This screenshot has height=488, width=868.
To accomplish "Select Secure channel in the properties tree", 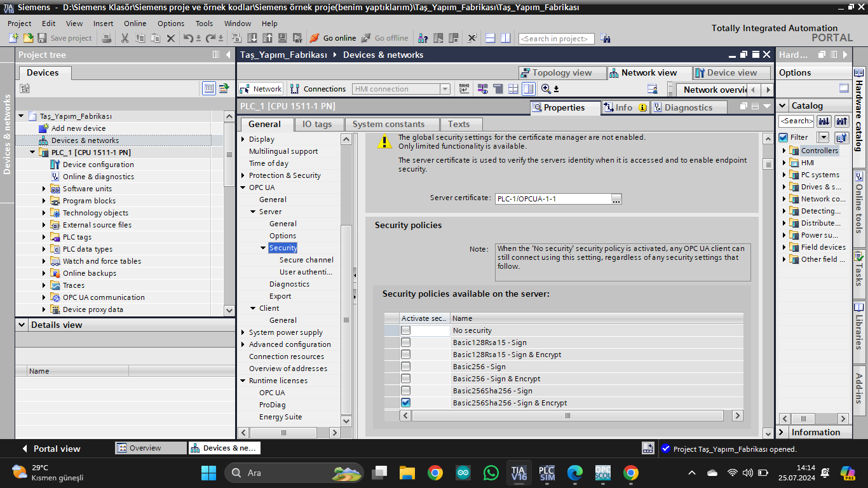I will 306,260.
